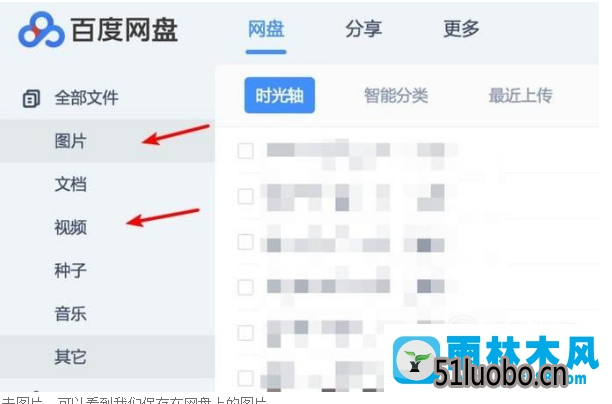Select 种子 category in sidebar

70,270
